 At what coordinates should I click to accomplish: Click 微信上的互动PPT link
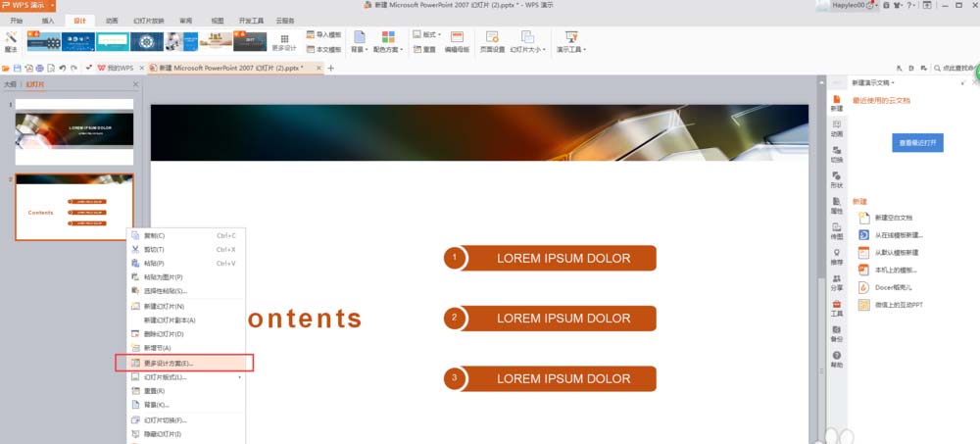(899, 305)
